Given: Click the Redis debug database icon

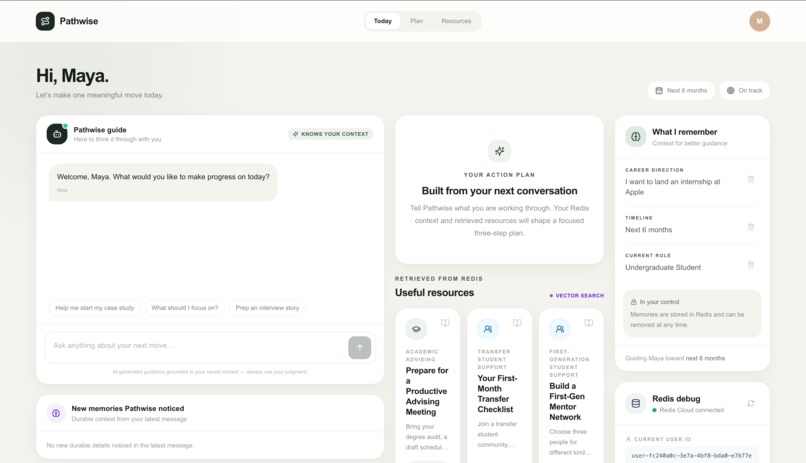Looking at the screenshot, I should pos(636,403).
